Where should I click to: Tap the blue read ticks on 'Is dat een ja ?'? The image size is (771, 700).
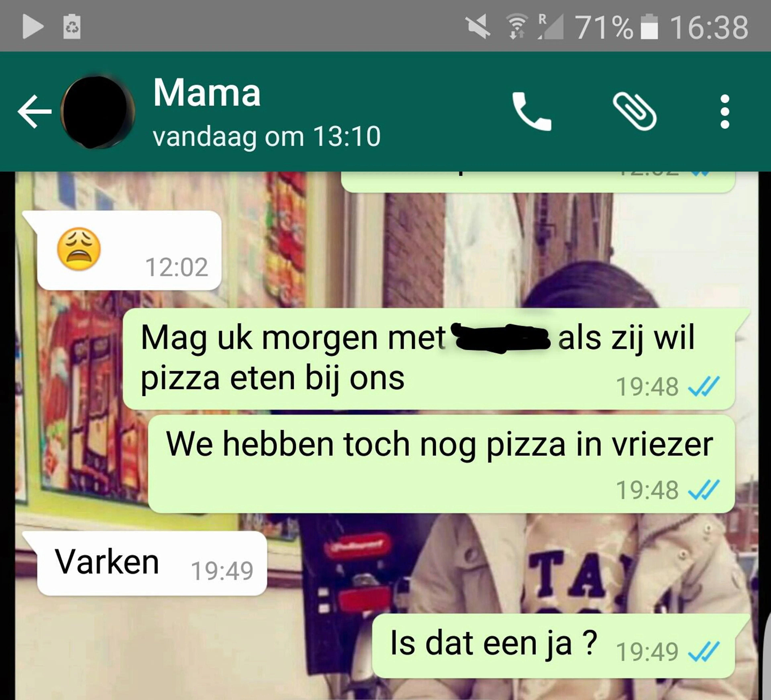(704, 651)
